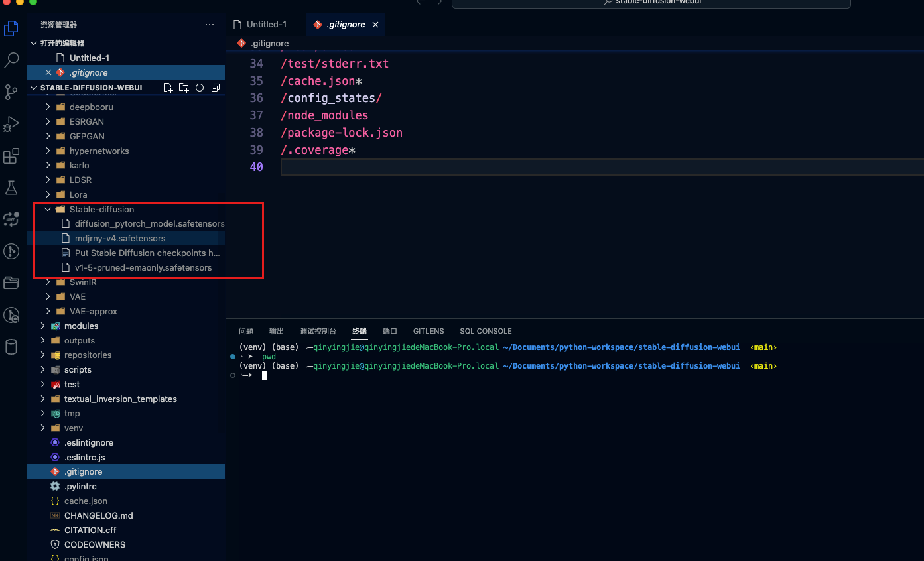Screen dimensions: 924x561
Task: Expand the karlo folder
Action: coord(48,165)
